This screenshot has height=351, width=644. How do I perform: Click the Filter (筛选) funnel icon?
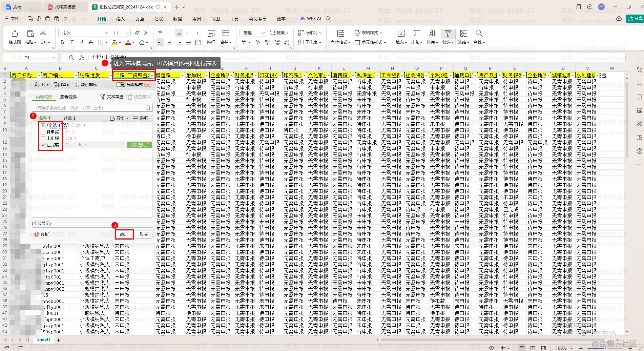[x=448, y=34]
